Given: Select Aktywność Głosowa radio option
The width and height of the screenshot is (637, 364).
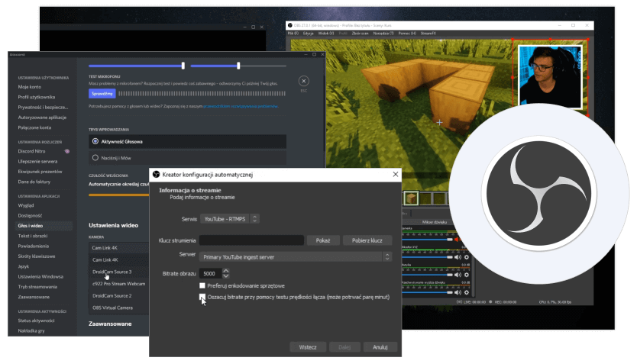Looking at the screenshot, I should tap(95, 141).
